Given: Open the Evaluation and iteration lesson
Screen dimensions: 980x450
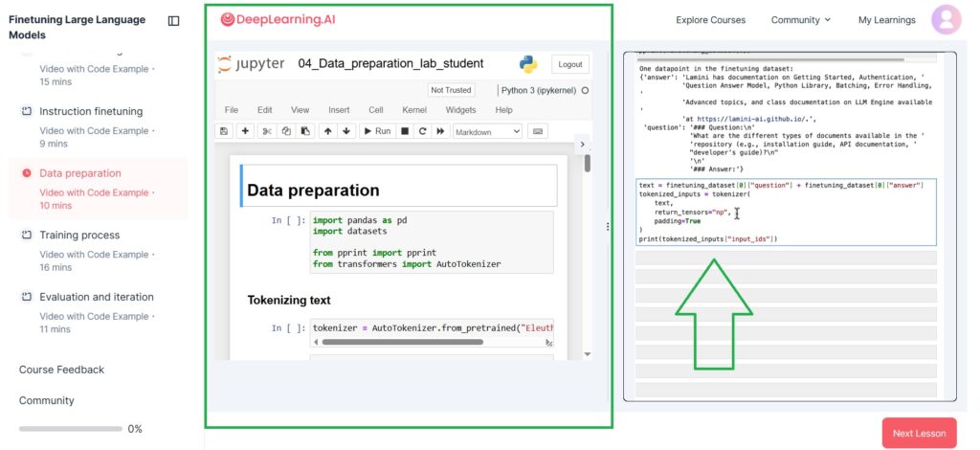Looking at the screenshot, I should 97,297.
